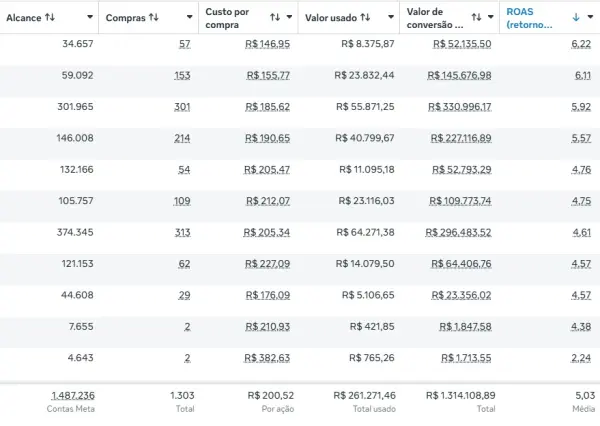The height and width of the screenshot is (426, 600).
Task: Click ROAS value 6,11
Action: [583, 75]
